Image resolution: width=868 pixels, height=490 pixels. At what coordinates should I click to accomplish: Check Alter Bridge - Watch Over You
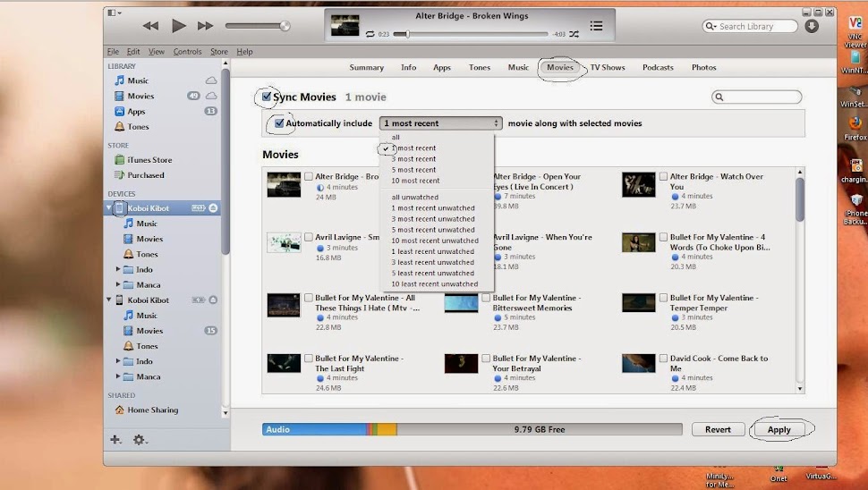(663, 176)
